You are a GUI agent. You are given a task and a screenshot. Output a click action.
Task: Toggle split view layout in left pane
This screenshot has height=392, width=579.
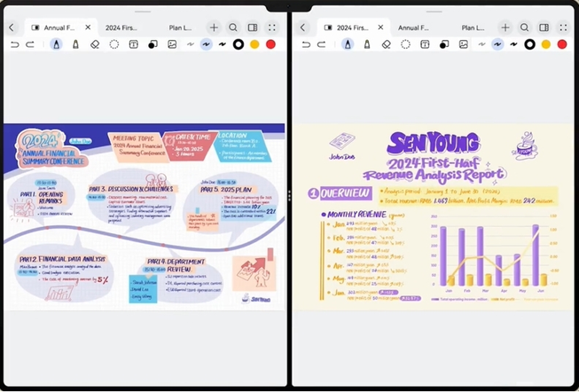(253, 27)
